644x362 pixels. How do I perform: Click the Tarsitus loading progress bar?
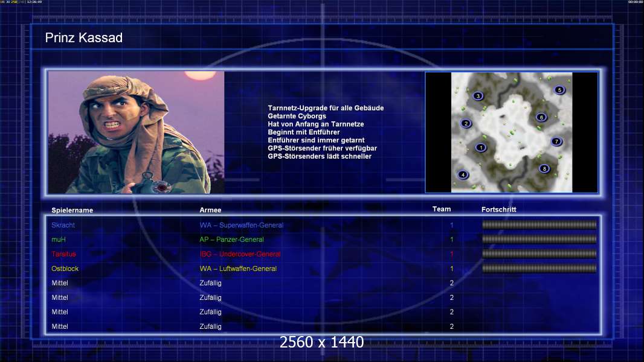pyautogui.click(x=539, y=254)
